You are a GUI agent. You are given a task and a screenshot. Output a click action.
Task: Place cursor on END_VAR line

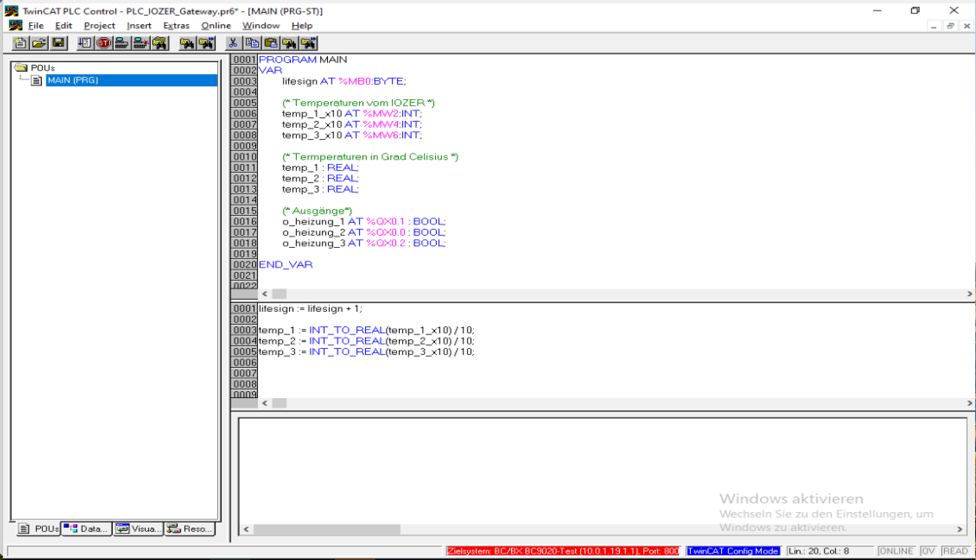point(286,265)
